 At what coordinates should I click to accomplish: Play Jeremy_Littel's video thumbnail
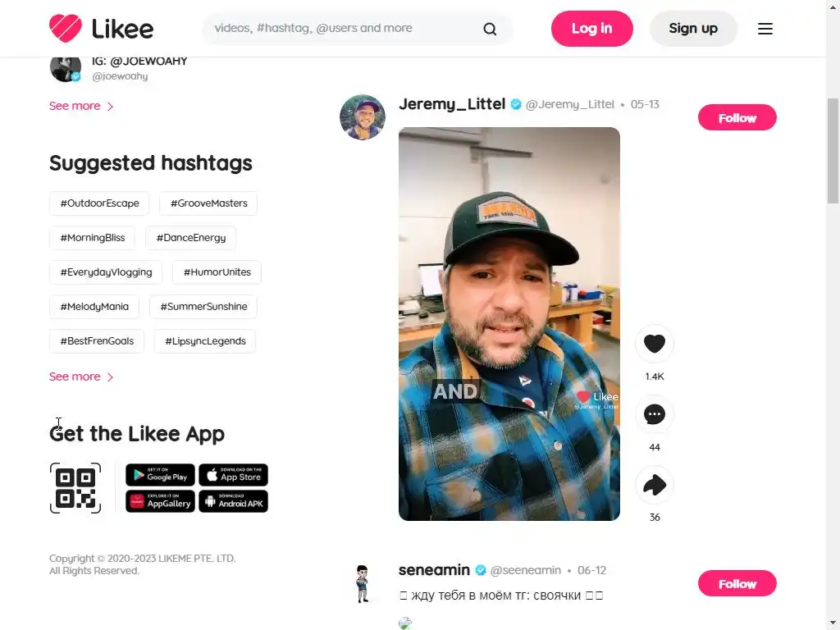tap(509, 324)
